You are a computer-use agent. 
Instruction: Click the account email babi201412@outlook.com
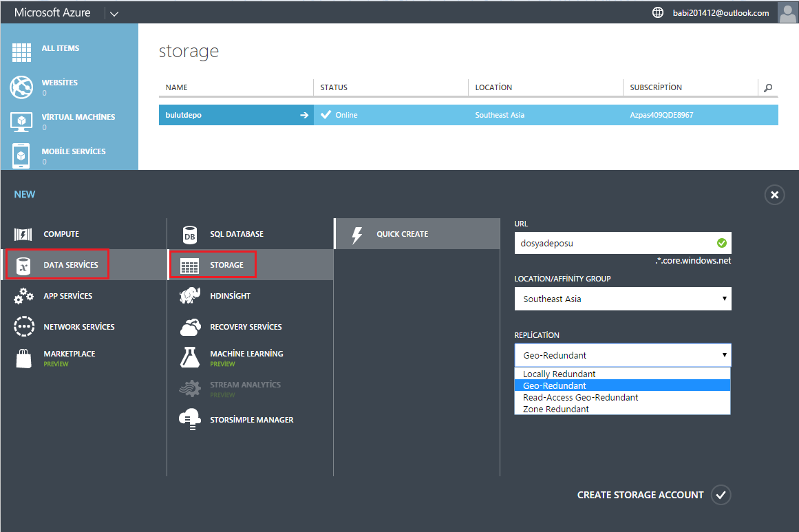[721, 13]
